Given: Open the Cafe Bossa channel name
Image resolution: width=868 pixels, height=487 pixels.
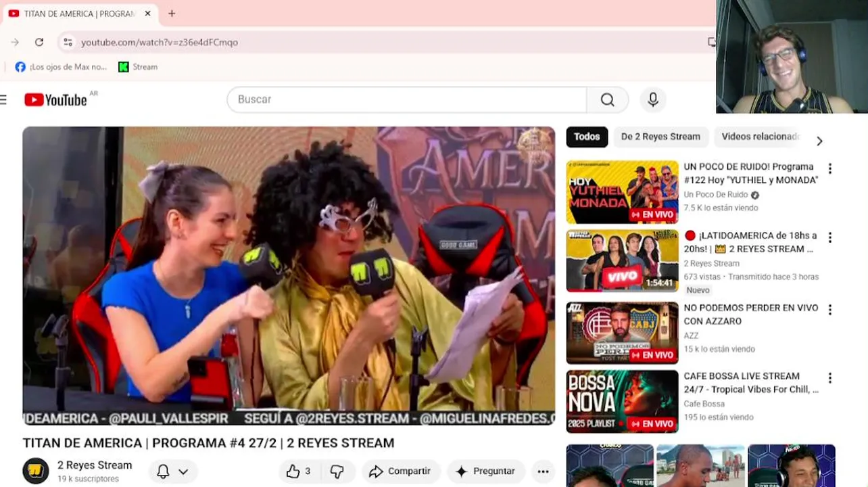Looking at the screenshot, I should tap(704, 404).
